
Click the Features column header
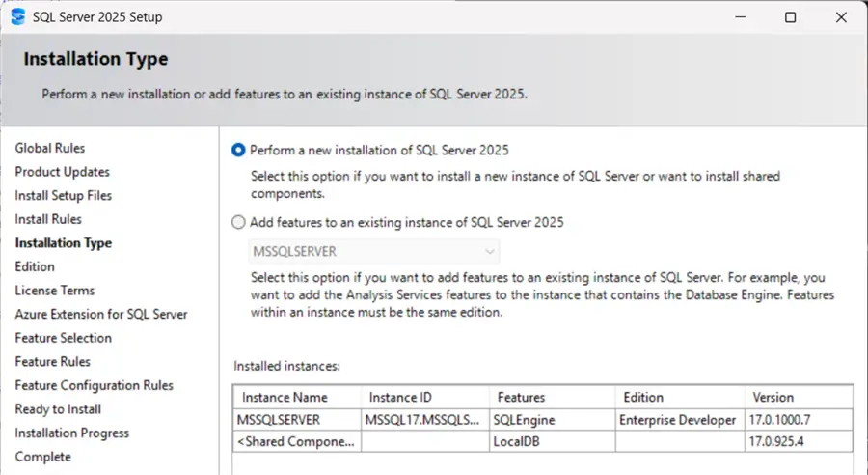[x=553, y=398]
